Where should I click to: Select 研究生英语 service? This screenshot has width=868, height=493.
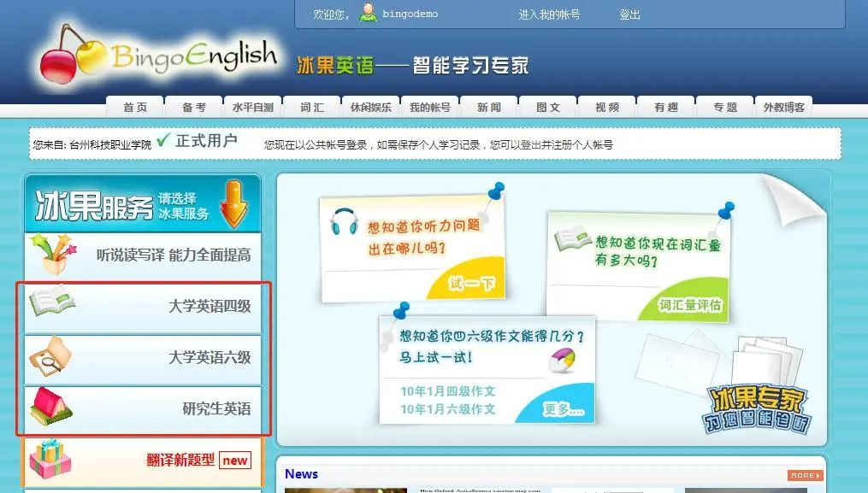tap(143, 409)
